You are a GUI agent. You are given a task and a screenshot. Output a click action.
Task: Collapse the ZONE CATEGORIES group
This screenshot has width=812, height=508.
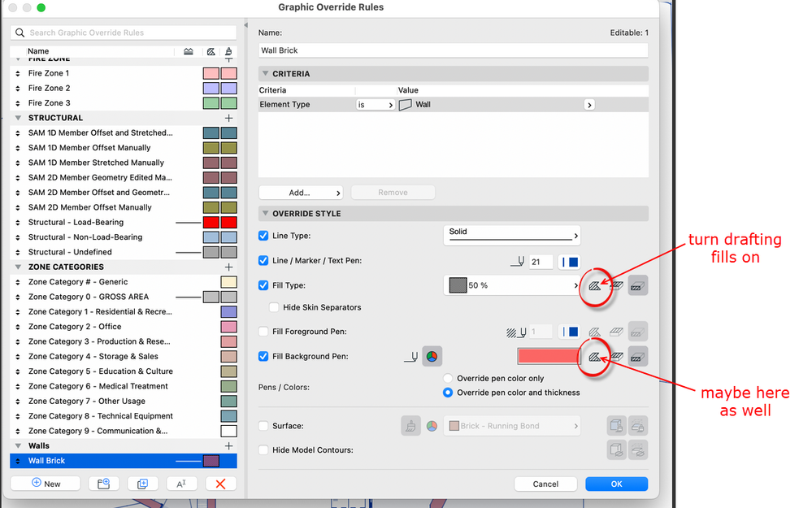(18, 267)
